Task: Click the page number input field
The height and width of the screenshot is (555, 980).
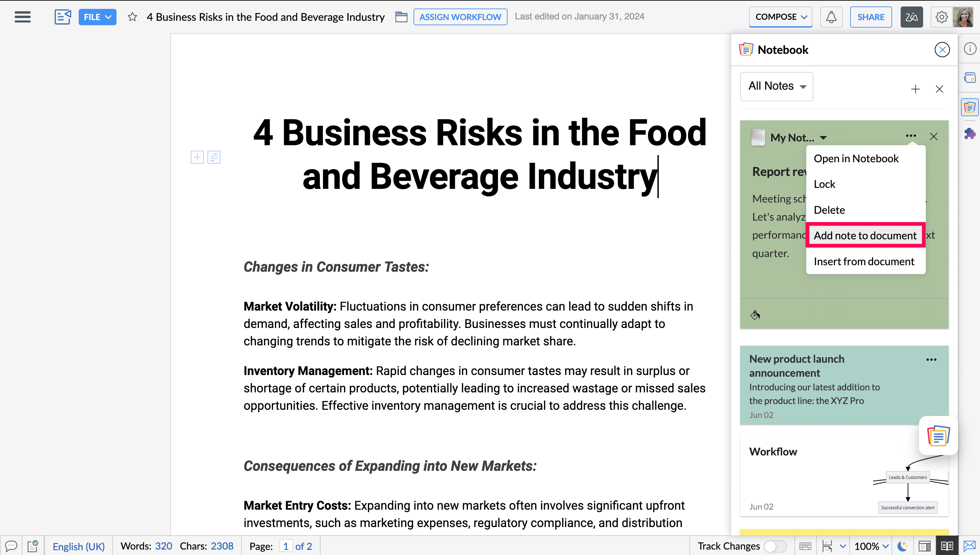Action: (x=285, y=546)
